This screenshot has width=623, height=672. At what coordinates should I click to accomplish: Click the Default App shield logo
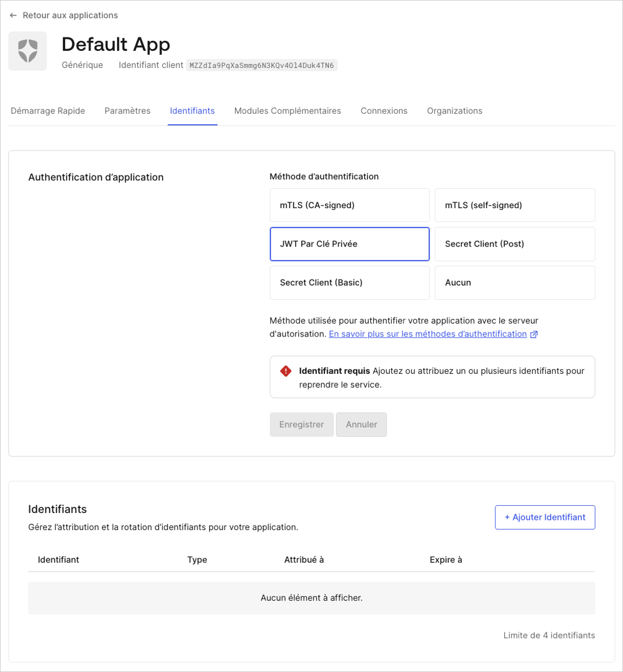(27, 51)
